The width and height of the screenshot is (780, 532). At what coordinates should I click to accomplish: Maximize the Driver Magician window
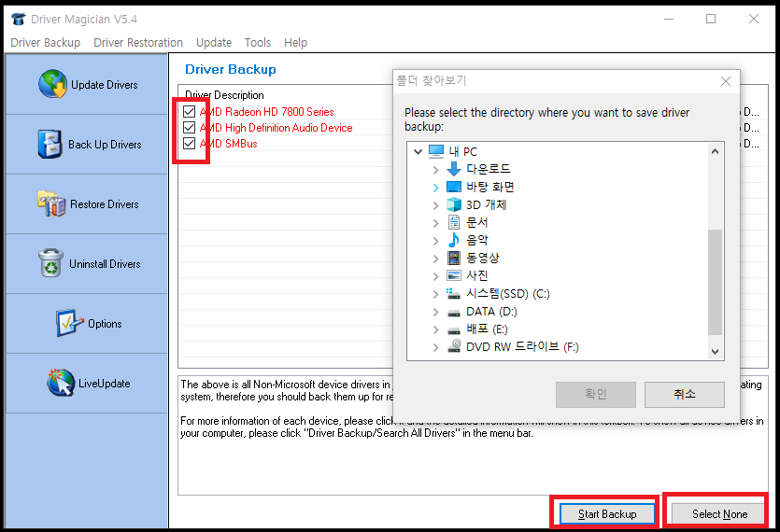pos(711,19)
